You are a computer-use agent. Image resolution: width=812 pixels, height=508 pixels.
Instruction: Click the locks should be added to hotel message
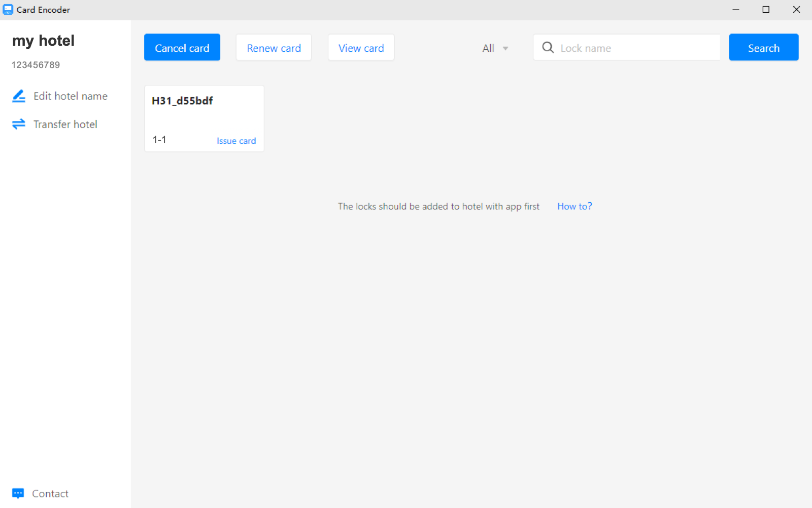[438, 206]
